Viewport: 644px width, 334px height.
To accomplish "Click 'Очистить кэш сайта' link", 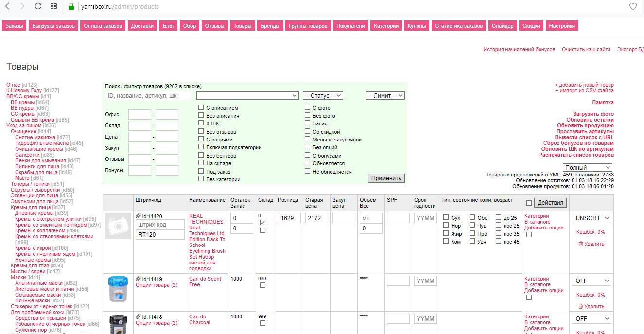I will pyautogui.click(x=586, y=49).
